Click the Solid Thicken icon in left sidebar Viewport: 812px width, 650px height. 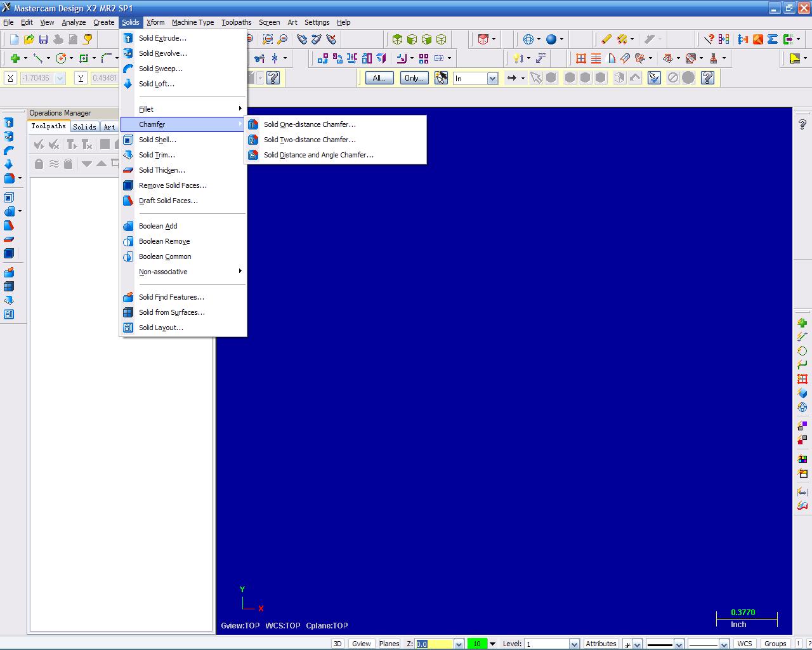(x=9, y=239)
